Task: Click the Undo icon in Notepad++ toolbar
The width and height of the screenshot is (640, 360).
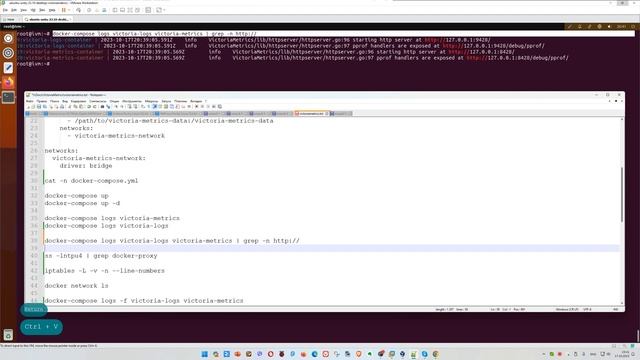Action: tap(89, 107)
